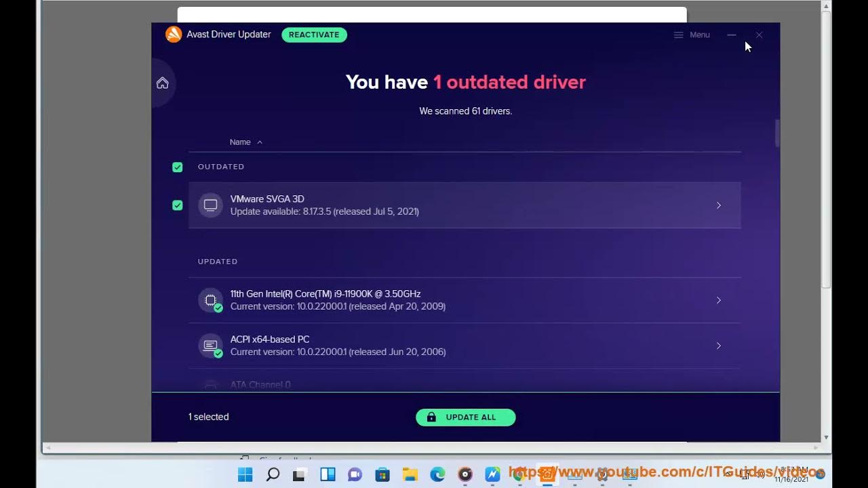Open the Windows Start menu
The width and height of the screenshot is (868, 488).
[x=245, y=474]
